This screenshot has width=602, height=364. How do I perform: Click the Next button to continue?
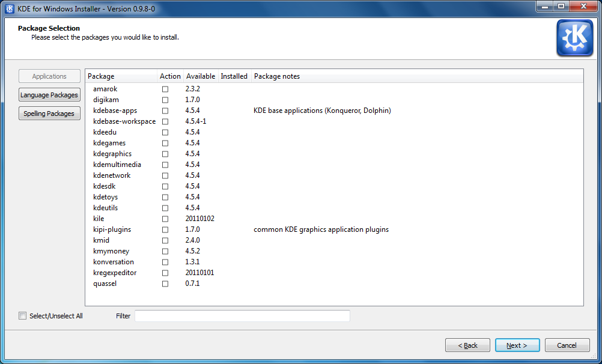point(517,345)
